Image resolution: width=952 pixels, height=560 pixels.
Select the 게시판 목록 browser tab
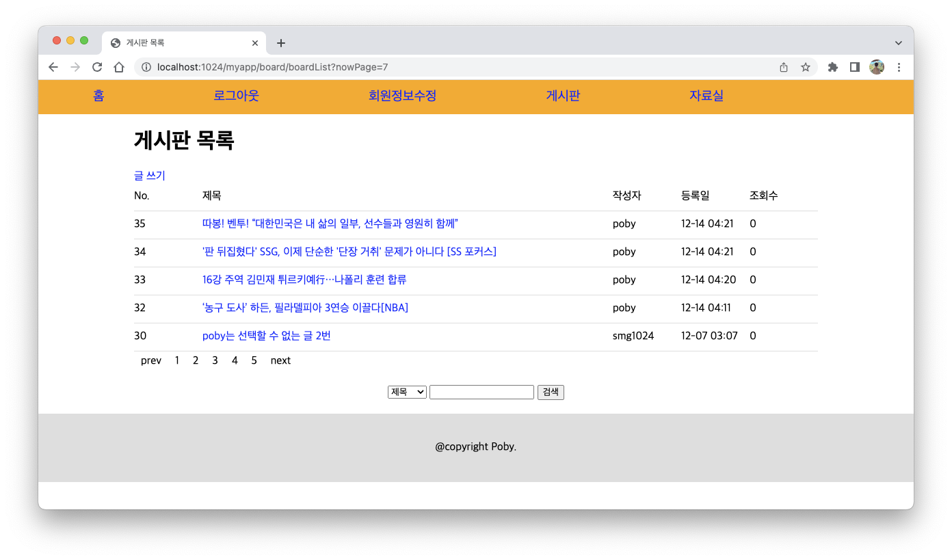tap(185, 43)
